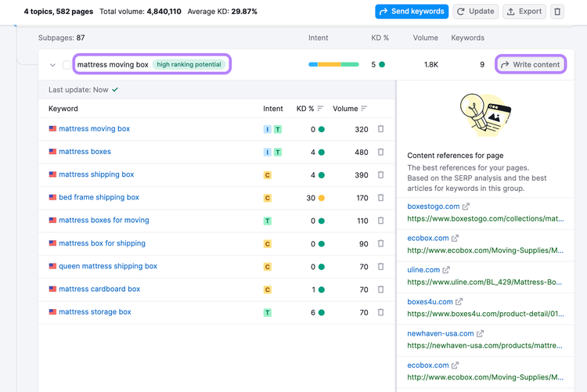Delete the 'bed frame shipping box' keyword
The height and width of the screenshot is (392, 587).
(x=380, y=198)
